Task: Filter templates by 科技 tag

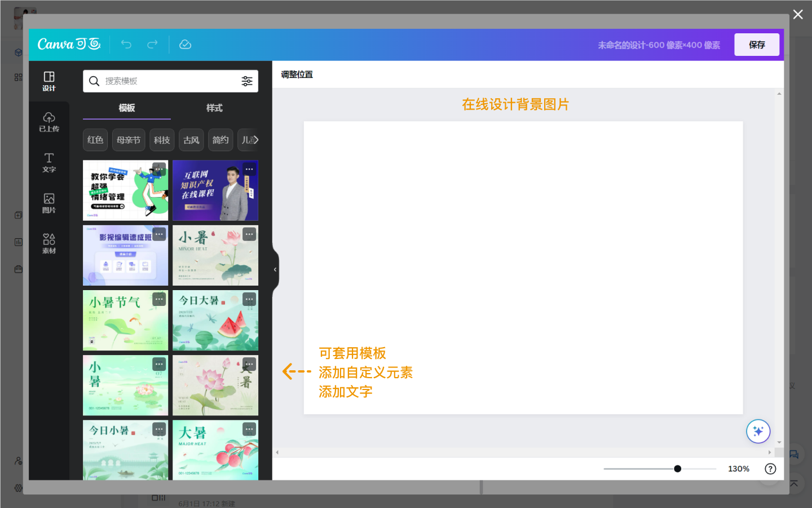Action: (162, 140)
